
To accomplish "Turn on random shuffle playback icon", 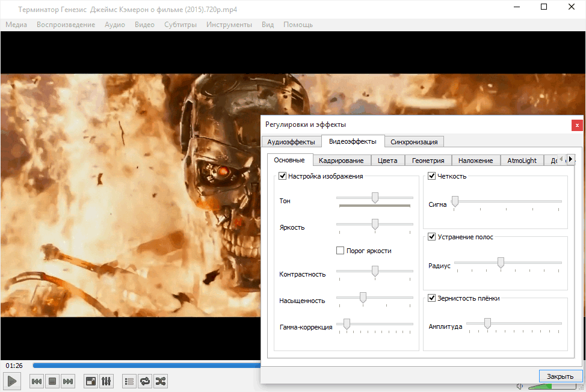I will [160, 381].
